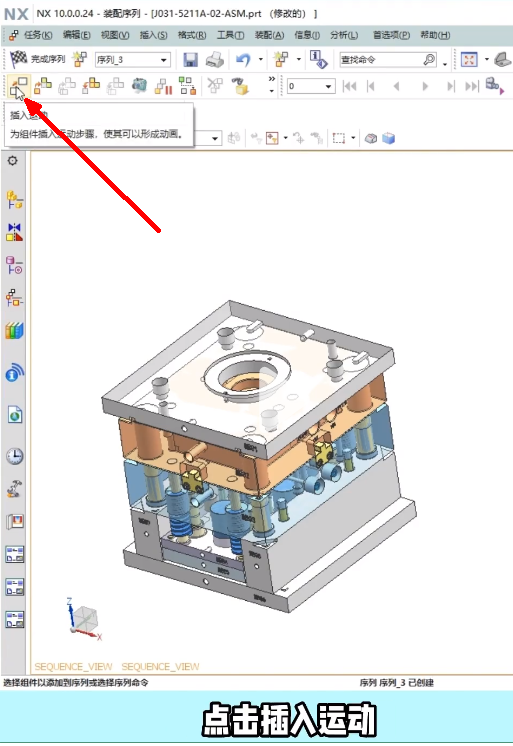513x746 pixels.
Task: Click the New Sequence icon beside 完成序列
Action: coord(79,59)
